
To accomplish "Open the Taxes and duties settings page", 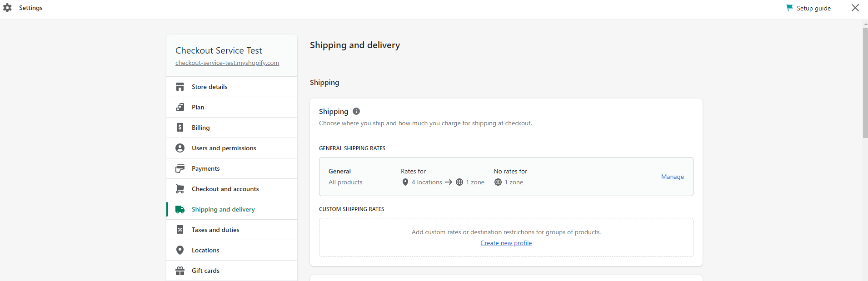I will (x=232, y=230).
